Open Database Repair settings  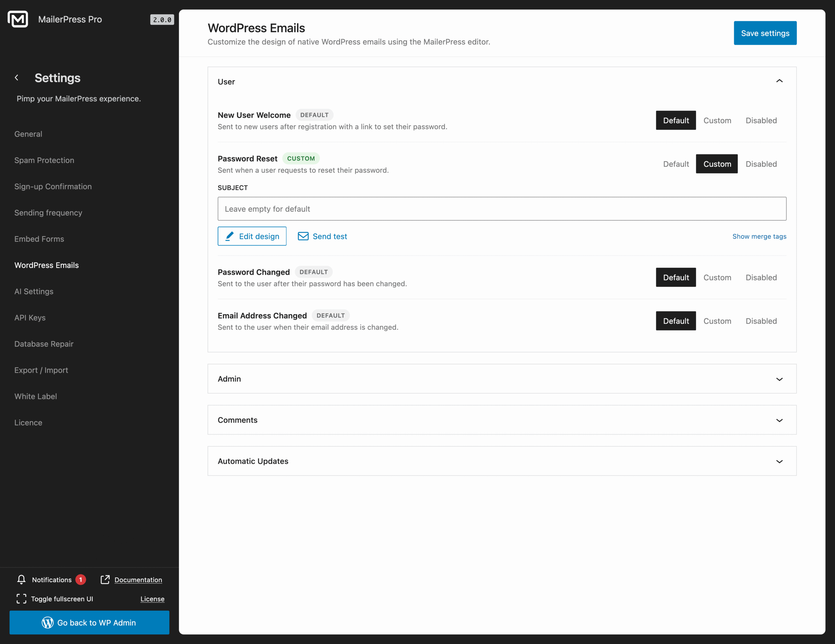coord(44,344)
